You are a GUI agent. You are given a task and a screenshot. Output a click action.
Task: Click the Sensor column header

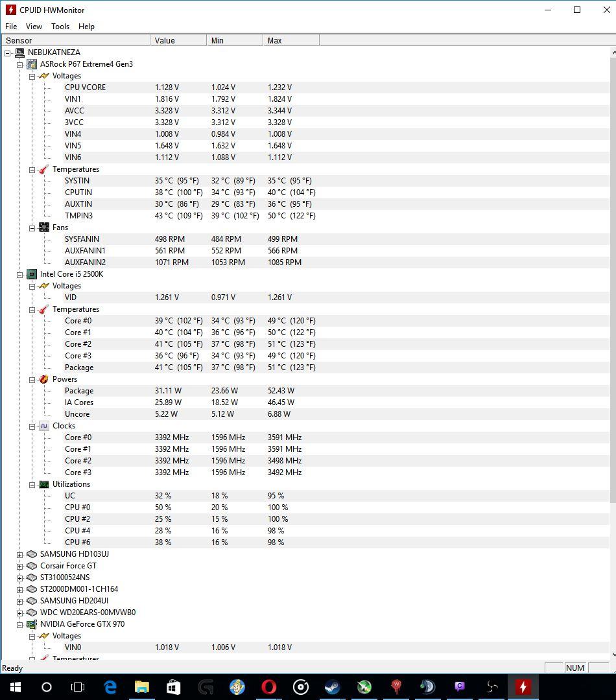76,41
